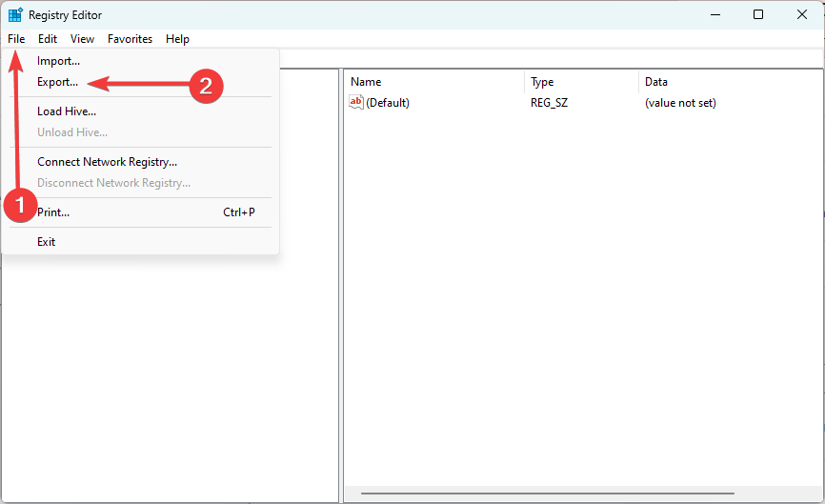Click the (Default) string value icon
The height and width of the screenshot is (504, 825).
[356, 102]
